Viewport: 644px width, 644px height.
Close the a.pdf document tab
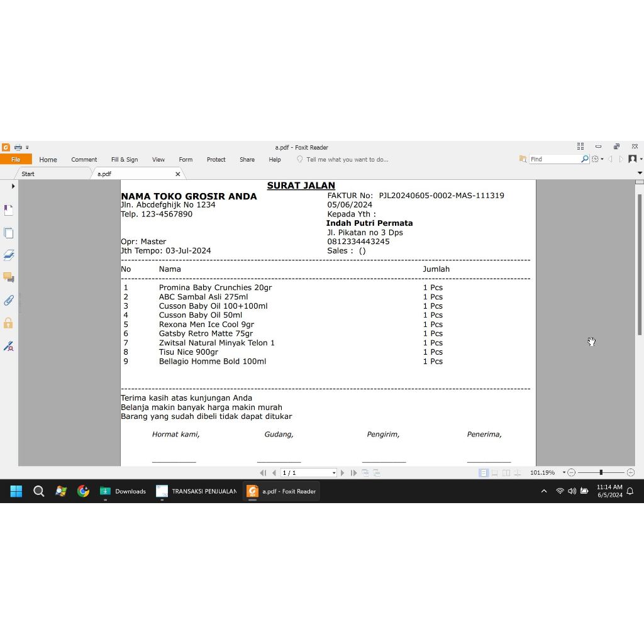click(178, 174)
